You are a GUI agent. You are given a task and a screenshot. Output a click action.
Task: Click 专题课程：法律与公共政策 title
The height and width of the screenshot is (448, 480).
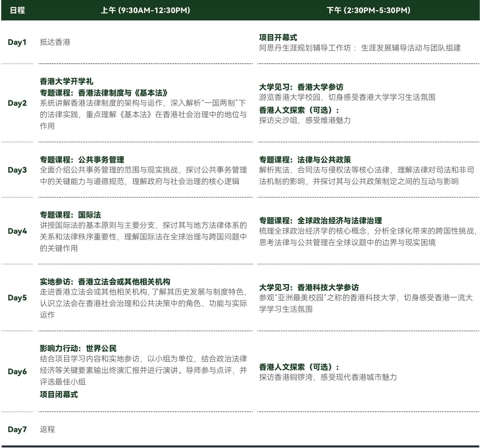pos(305,160)
